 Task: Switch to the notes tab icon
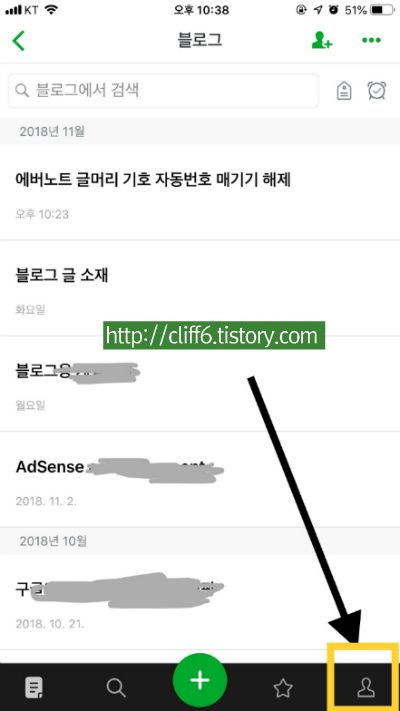coord(34,687)
